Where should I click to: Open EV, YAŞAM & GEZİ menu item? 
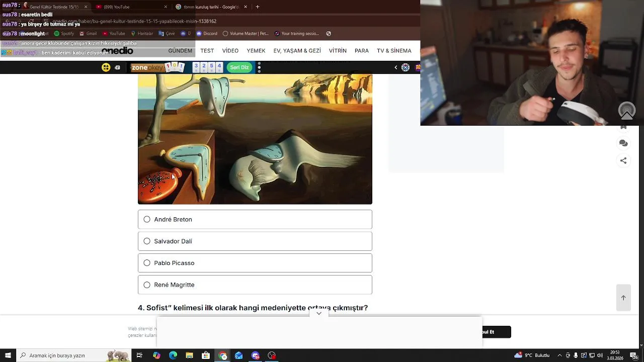297,51
